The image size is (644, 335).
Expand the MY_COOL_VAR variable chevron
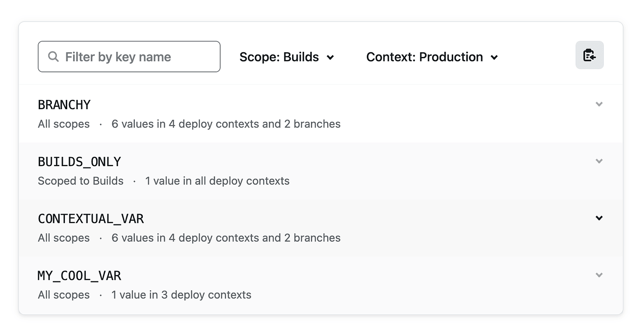pyautogui.click(x=599, y=275)
